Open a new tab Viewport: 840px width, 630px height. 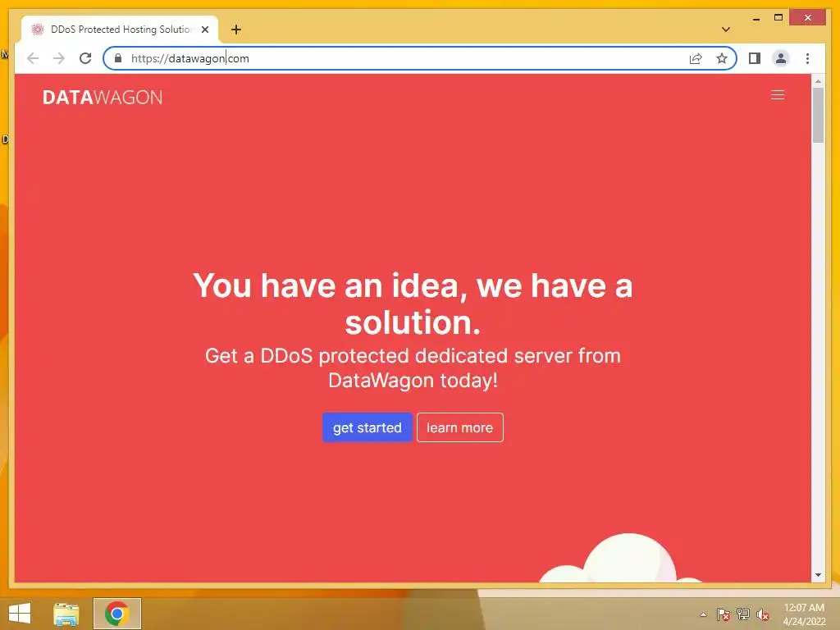pos(236,30)
